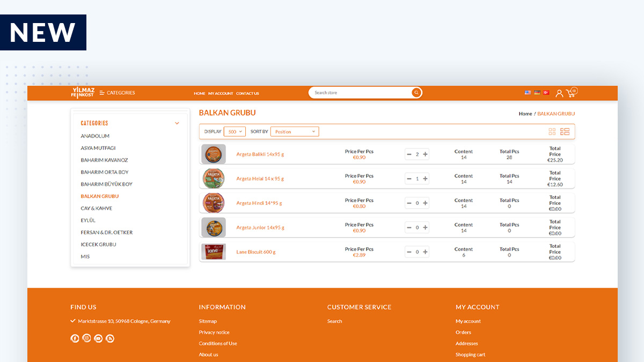Switch language using the German flag

537,93
